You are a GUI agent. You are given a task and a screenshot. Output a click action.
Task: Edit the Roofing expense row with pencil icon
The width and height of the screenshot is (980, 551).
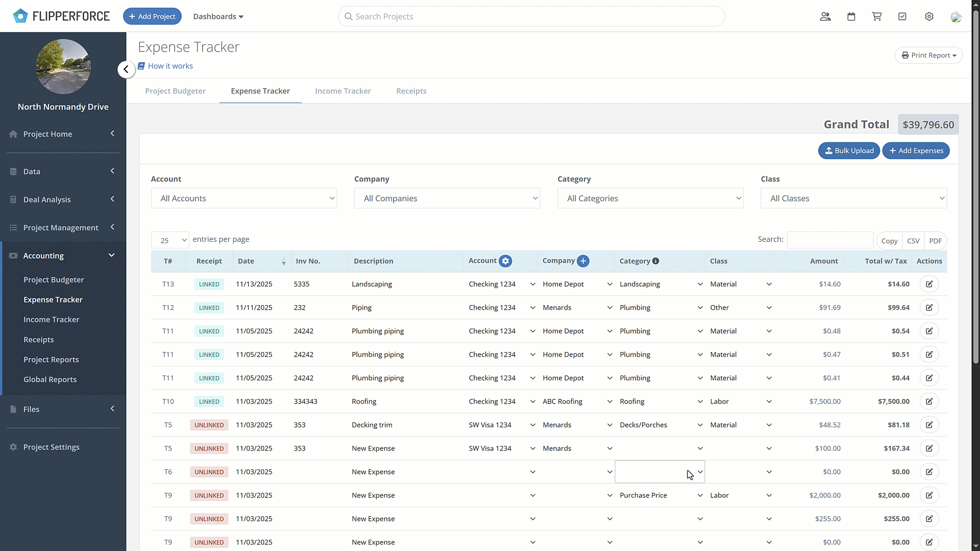[929, 401]
